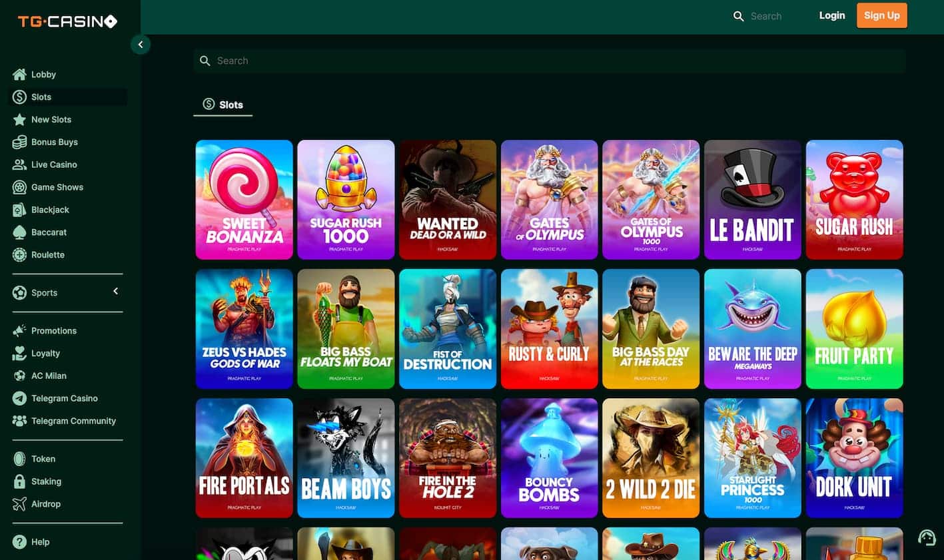Open Sugar Rush 1000 game
944x560 pixels.
(346, 200)
